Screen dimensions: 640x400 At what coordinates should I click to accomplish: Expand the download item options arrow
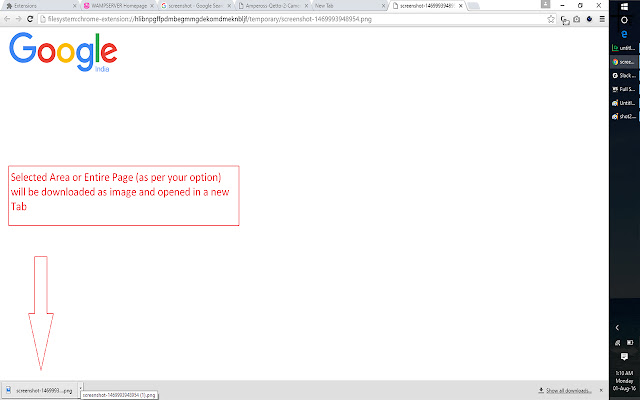(80, 387)
